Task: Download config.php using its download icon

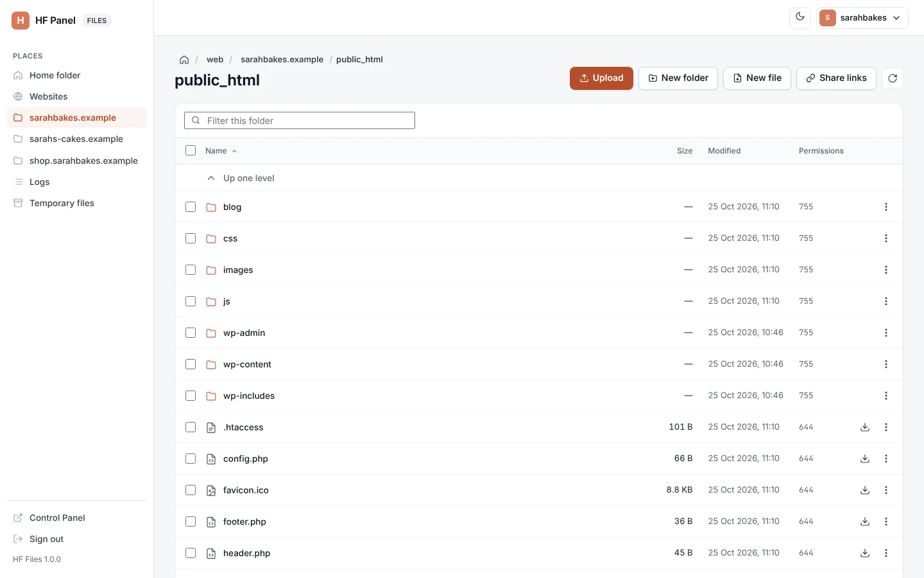Action: click(x=865, y=459)
